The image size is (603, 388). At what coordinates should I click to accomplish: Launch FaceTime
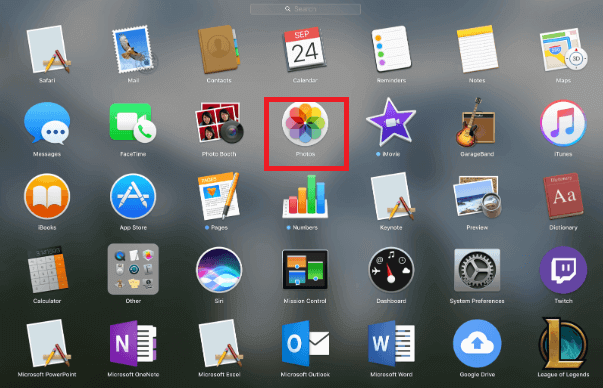coord(133,123)
